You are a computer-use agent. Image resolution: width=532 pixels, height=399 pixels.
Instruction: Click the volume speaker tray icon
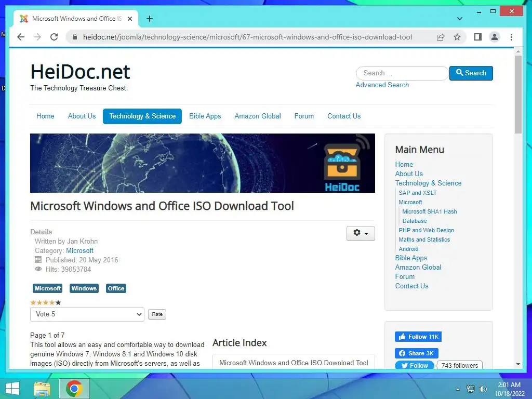click(x=483, y=389)
